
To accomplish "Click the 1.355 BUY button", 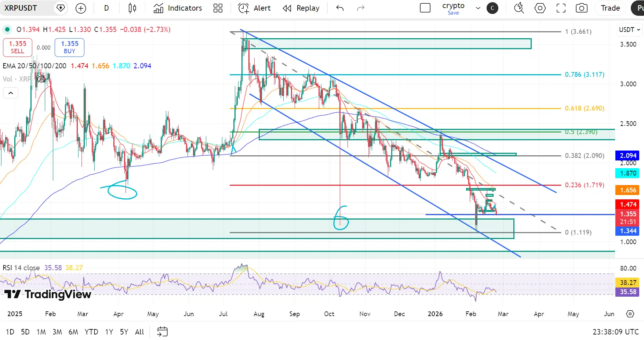I will point(70,47).
